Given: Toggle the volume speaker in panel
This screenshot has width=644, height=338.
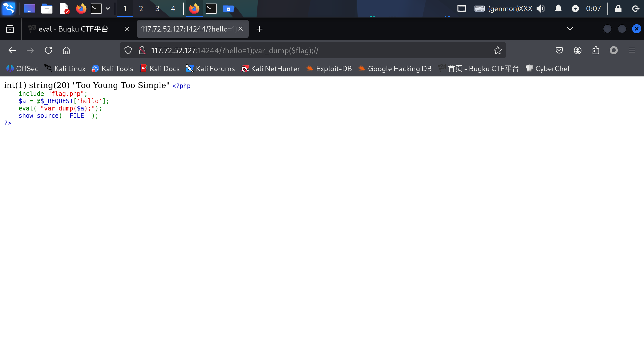Looking at the screenshot, I should tap(541, 9).
